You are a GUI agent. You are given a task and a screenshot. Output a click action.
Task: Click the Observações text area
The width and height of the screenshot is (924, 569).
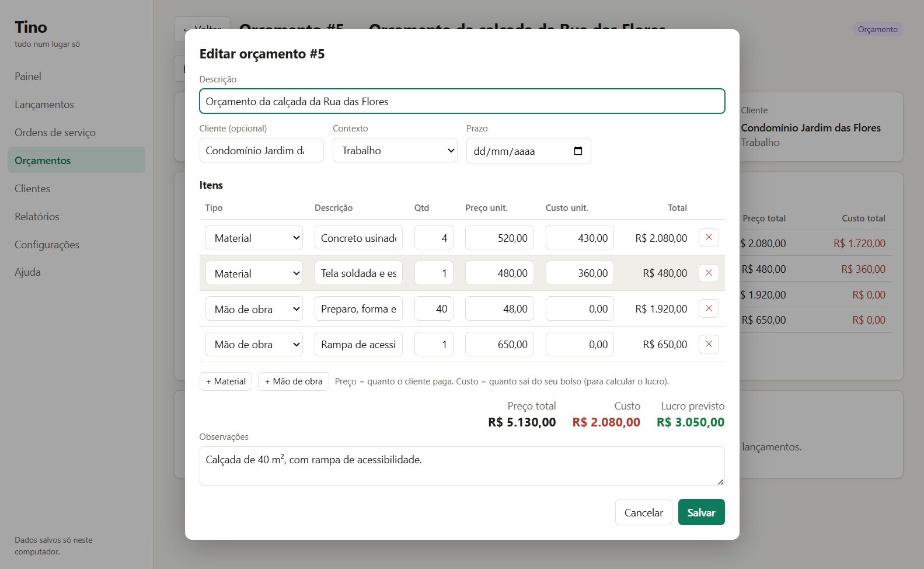click(x=462, y=466)
